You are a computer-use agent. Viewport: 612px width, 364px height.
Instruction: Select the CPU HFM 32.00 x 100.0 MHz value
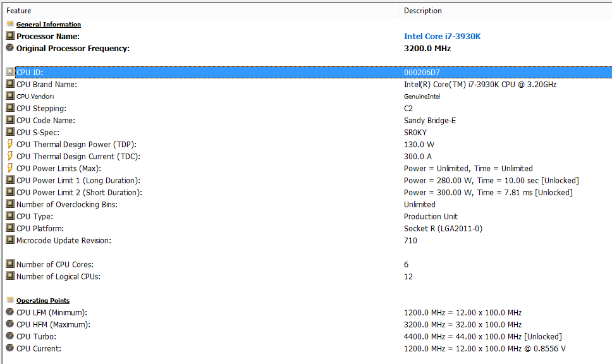tap(463, 325)
